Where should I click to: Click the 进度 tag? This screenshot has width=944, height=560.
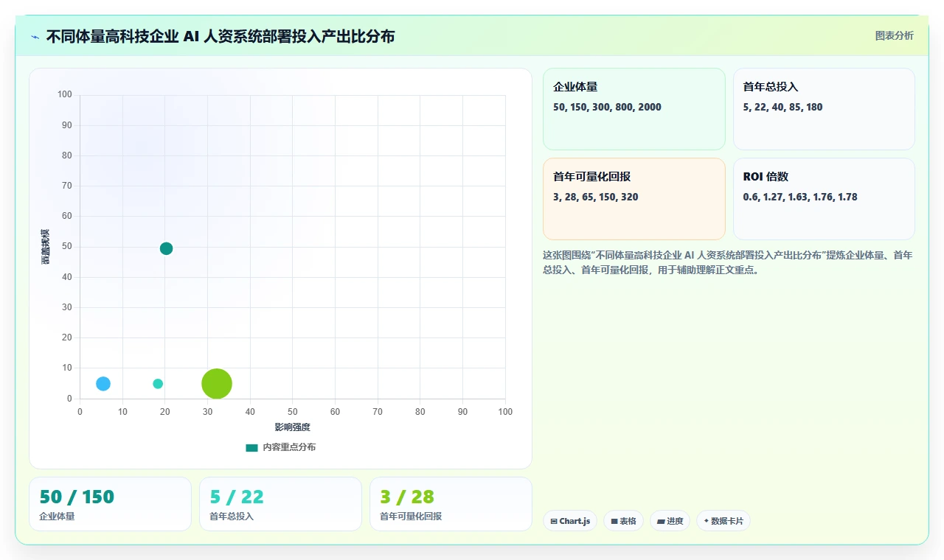[670, 521]
